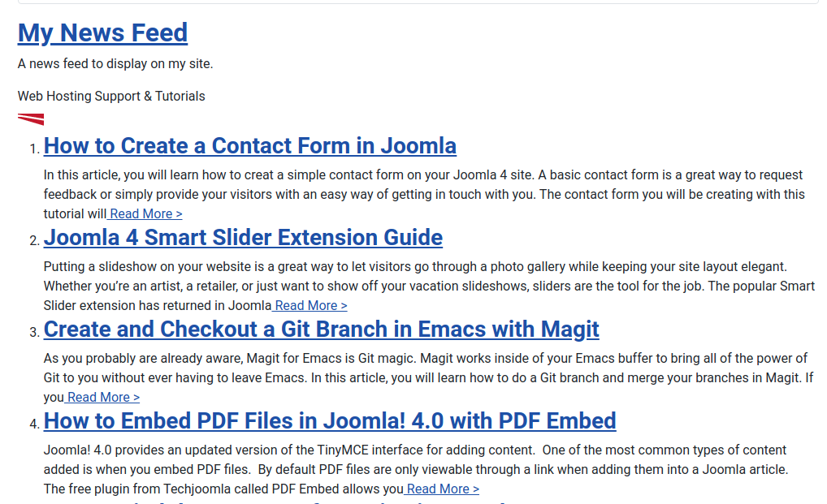This screenshot has width=827, height=504.
Task: Click the news feed description text
Action: pyautogui.click(x=115, y=64)
